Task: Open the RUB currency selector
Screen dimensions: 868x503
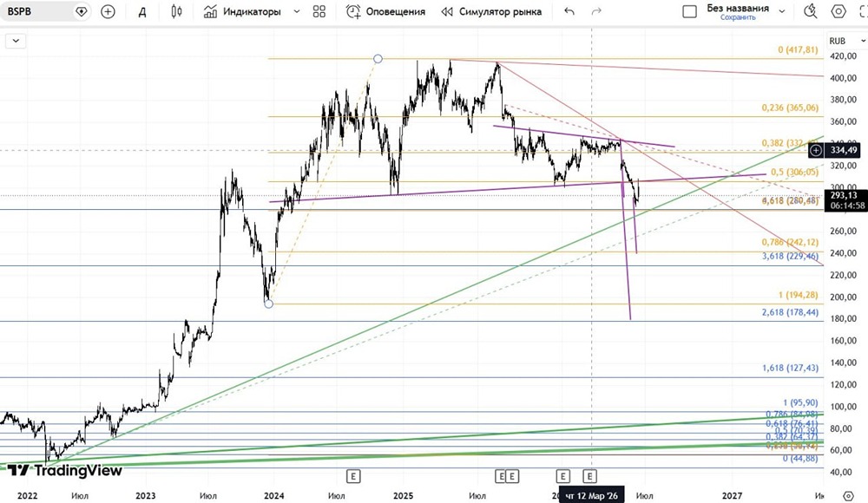Action: pos(846,41)
